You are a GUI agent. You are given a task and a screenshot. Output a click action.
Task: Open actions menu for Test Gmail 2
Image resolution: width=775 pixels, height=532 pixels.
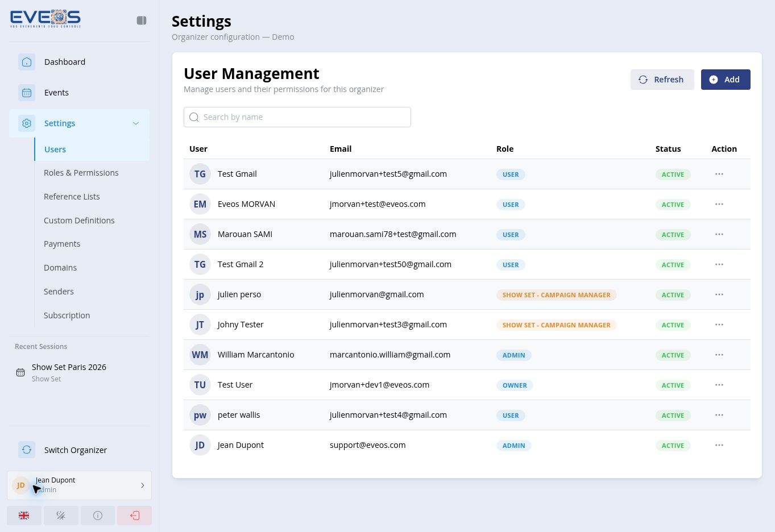pyautogui.click(x=719, y=264)
